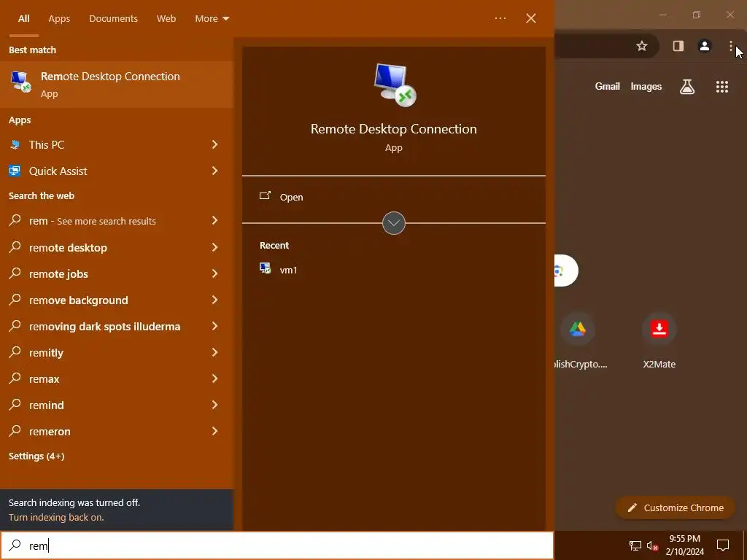Expand This PC result arrow

click(x=215, y=144)
